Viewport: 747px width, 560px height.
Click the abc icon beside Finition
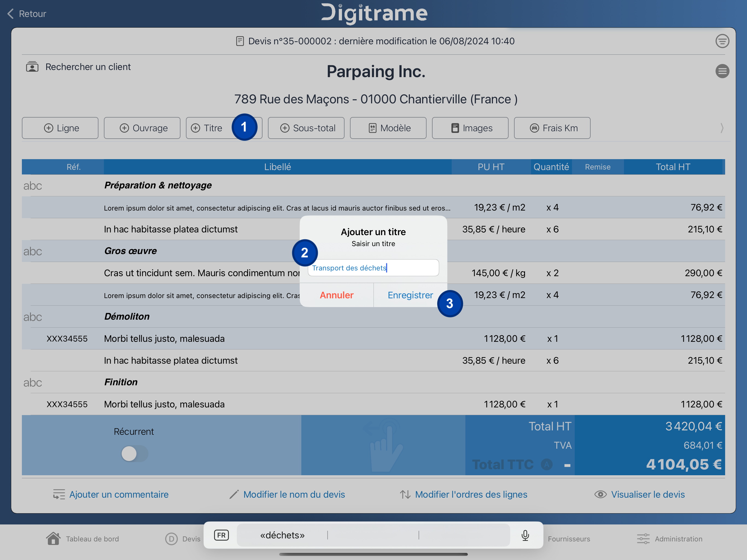[33, 382]
